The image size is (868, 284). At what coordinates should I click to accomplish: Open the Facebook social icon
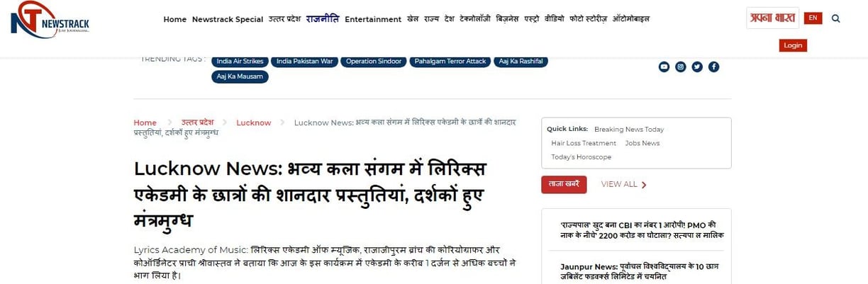tap(714, 67)
